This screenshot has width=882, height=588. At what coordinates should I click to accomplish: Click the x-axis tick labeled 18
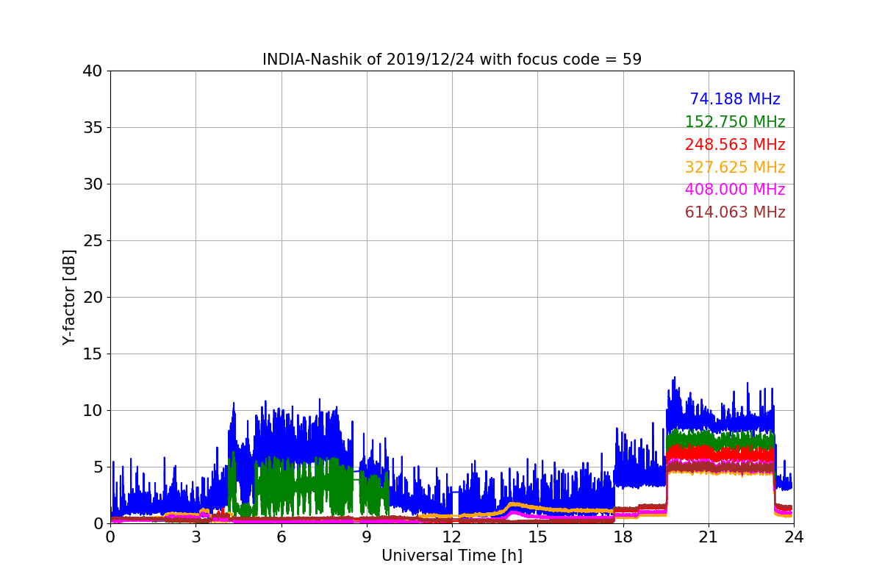tap(623, 537)
